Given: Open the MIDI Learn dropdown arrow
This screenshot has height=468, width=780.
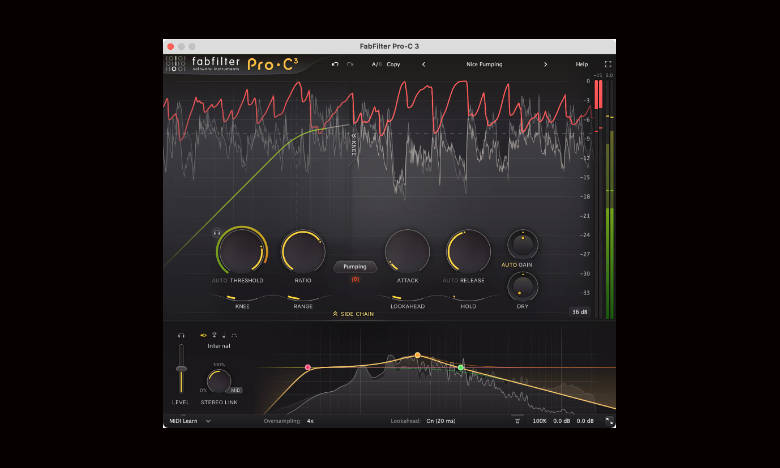Looking at the screenshot, I should point(208,421).
